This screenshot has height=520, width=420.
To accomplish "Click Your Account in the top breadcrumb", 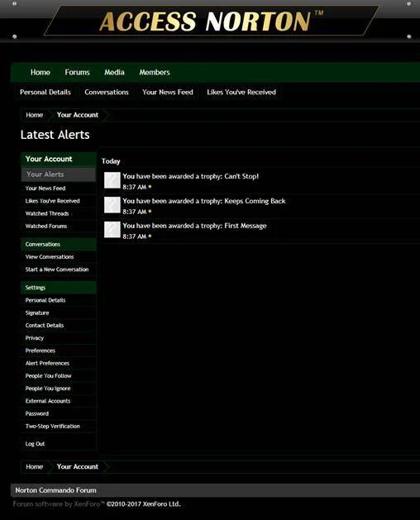I will tap(78, 115).
